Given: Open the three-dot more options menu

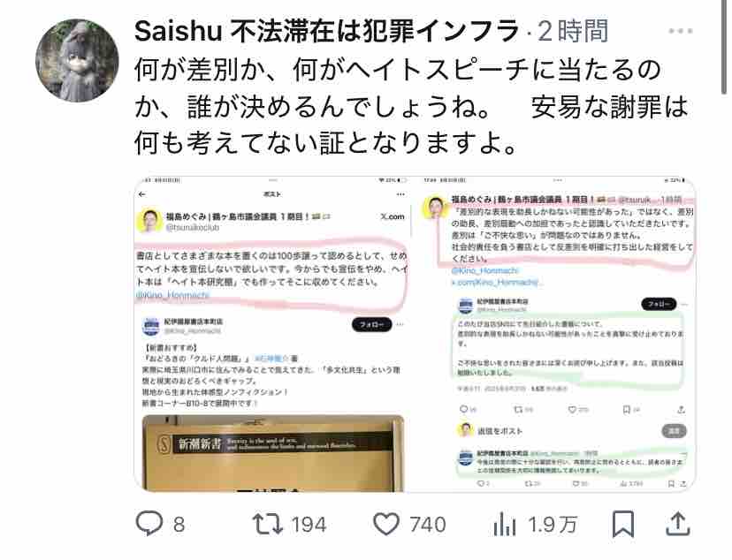Looking at the screenshot, I should coord(680,31).
